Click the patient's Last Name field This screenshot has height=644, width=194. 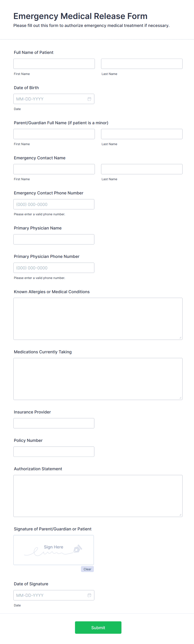coord(142,64)
